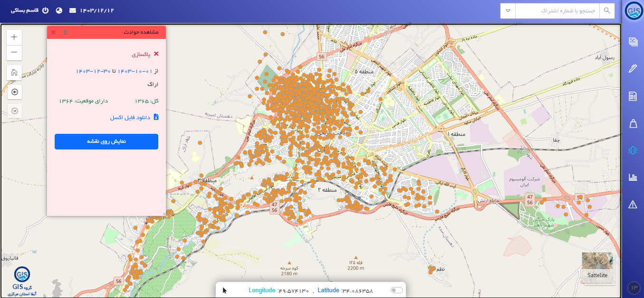Click the Excel file icon

[156, 117]
